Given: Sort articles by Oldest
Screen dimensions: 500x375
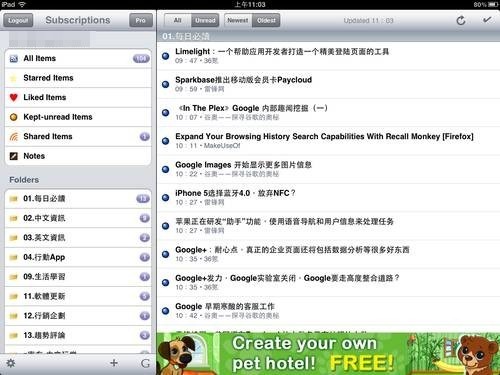Looking at the screenshot, I should [x=266, y=20].
